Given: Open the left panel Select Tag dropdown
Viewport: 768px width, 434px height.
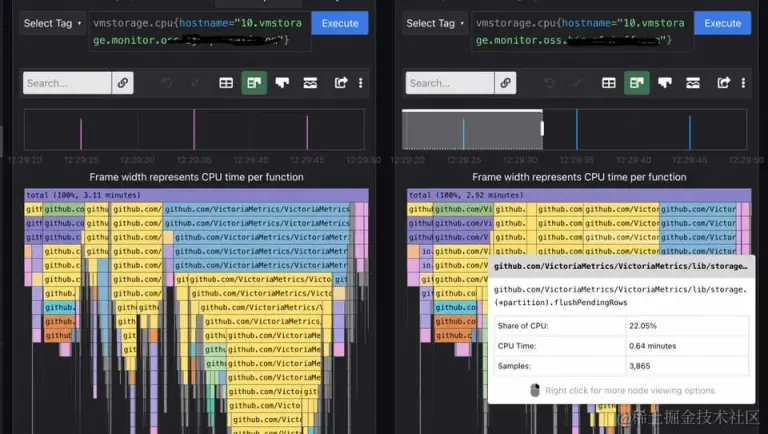Looking at the screenshot, I should pyautogui.click(x=52, y=23).
